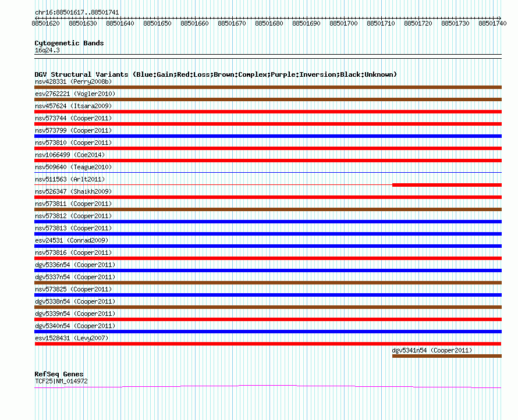
Task: Click the 16q24.3 band label
Action: [x=47, y=50]
